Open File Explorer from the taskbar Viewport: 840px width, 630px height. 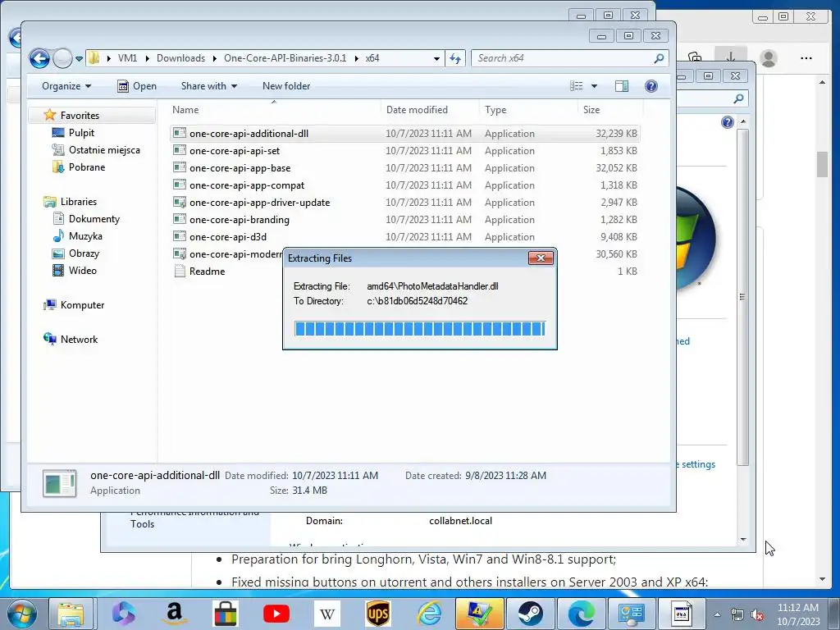click(x=71, y=614)
